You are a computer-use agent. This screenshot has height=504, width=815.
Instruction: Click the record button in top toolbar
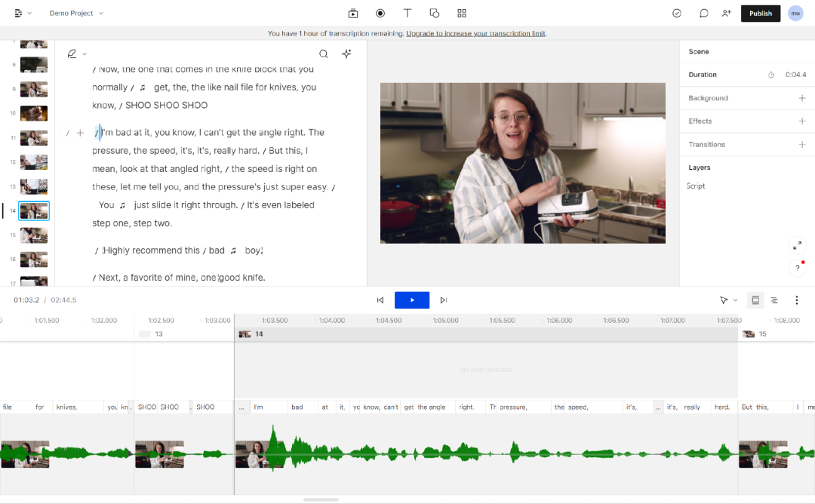pyautogui.click(x=380, y=13)
